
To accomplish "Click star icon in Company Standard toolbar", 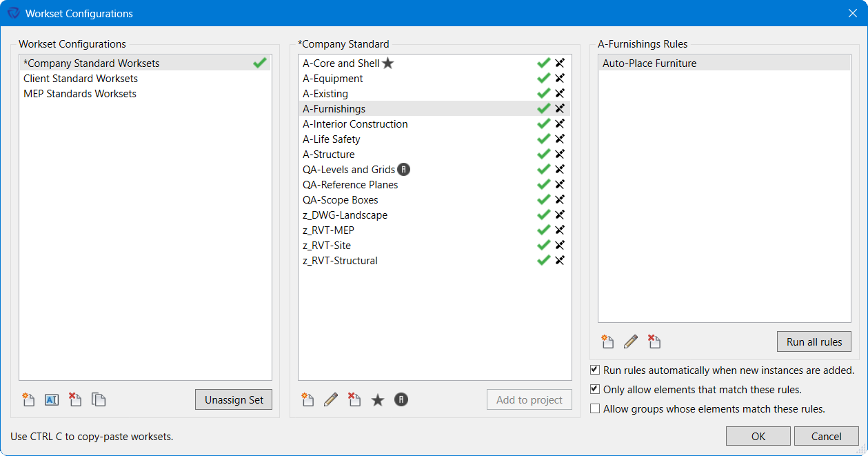I will [x=378, y=399].
